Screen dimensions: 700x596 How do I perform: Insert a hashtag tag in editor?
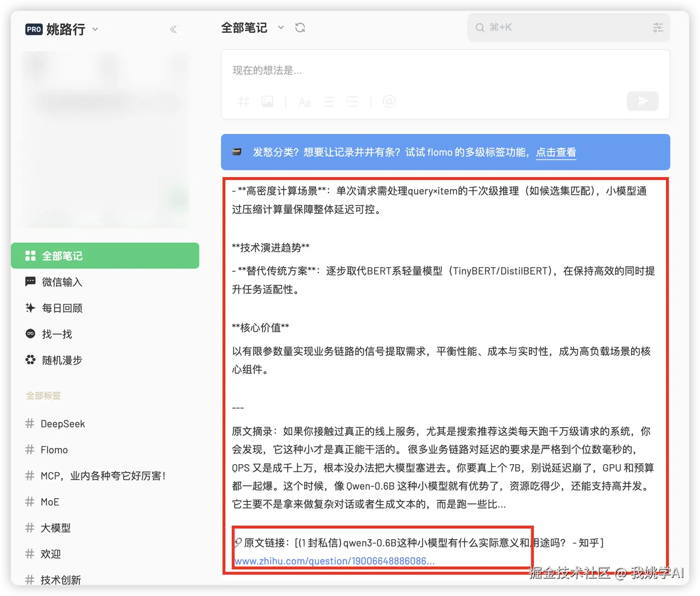243,102
